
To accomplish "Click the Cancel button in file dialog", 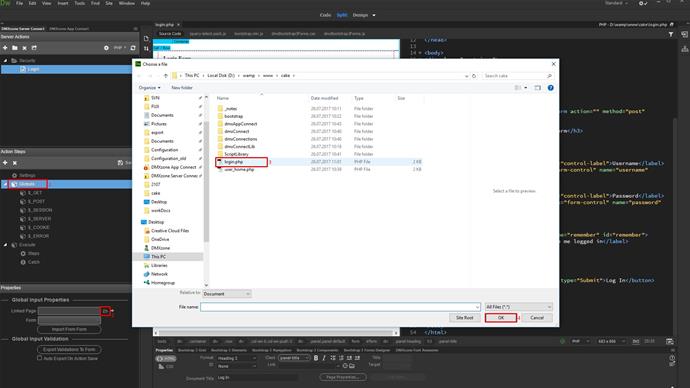I will (537, 318).
